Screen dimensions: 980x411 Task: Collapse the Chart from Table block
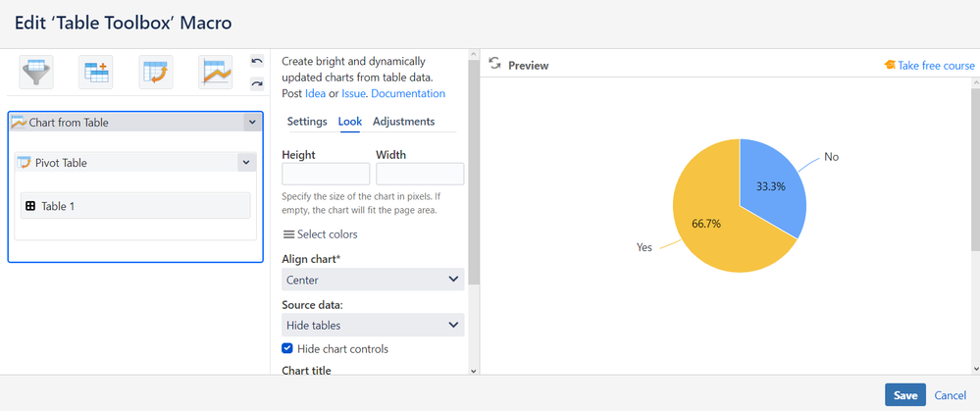[x=252, y=123]
